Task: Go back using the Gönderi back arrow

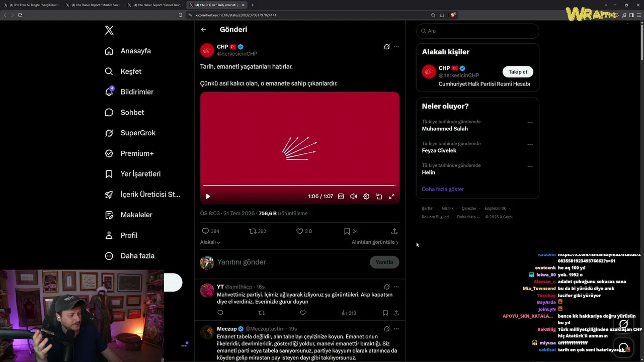Action: (204, 30)
